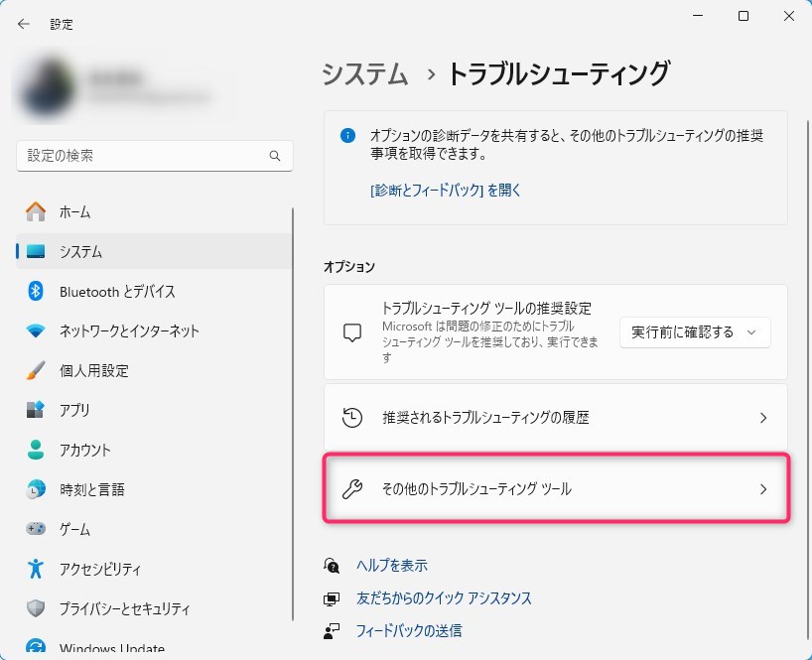Go back using the title bar arrow
This screenshot has height=660, width=812.
(x=24, y=24)
